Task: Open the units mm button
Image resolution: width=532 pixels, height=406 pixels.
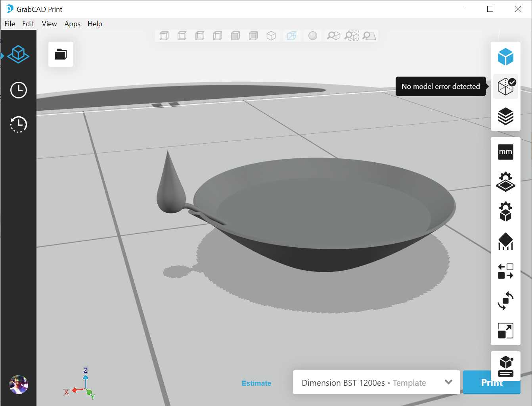Action: pyautogui.click(x=505, y=152)
